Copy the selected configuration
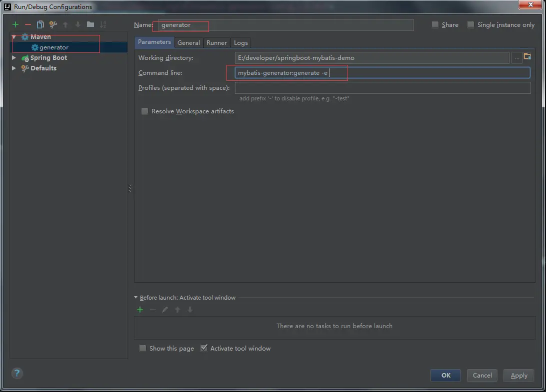546x392 pixels. click(40, 24)
